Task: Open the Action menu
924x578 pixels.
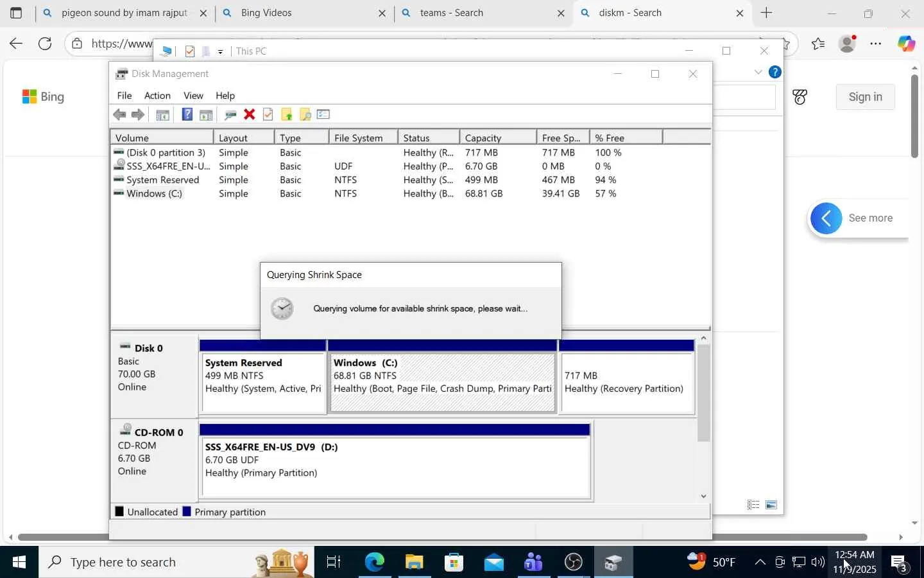Action: (157, 96)
